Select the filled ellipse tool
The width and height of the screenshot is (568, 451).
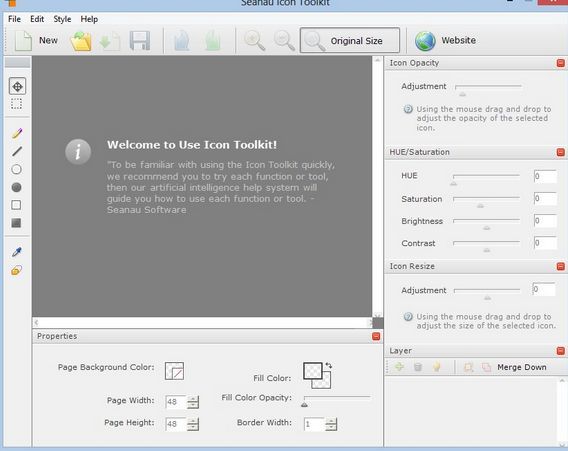pos(16,187)
